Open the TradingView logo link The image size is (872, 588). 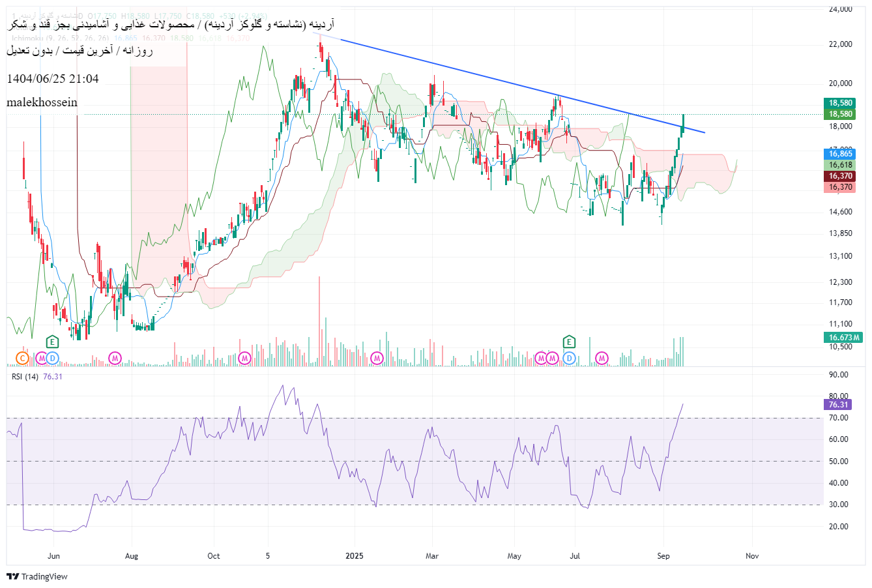(x=37, y=576)
